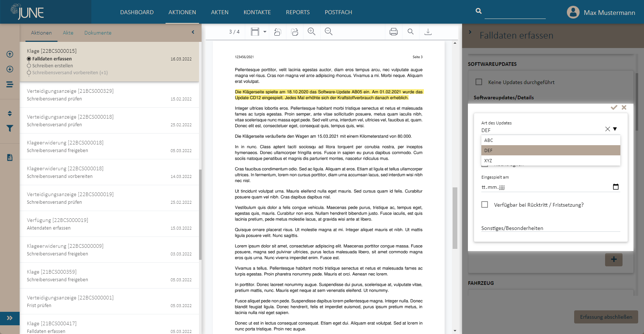This screenshot has width=644, height=334.
Task: Switch to the Dokumente tab
Action: click(98, 33)
